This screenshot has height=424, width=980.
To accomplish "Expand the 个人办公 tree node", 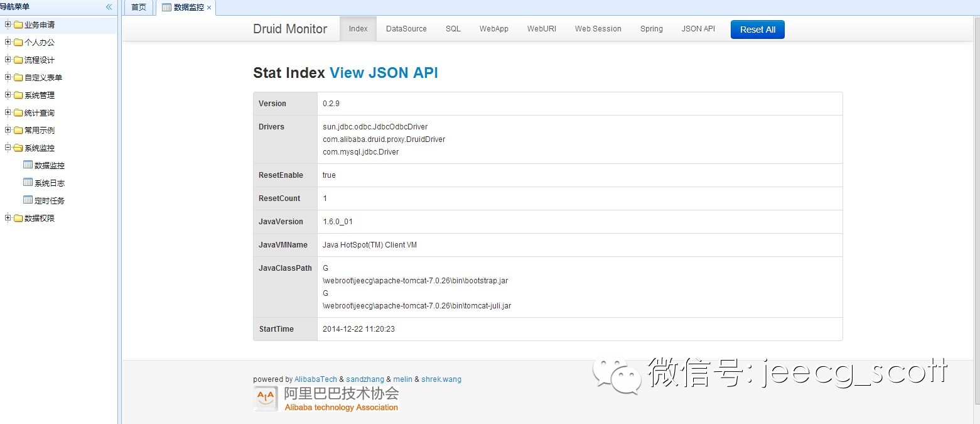I will pos(8,43).
